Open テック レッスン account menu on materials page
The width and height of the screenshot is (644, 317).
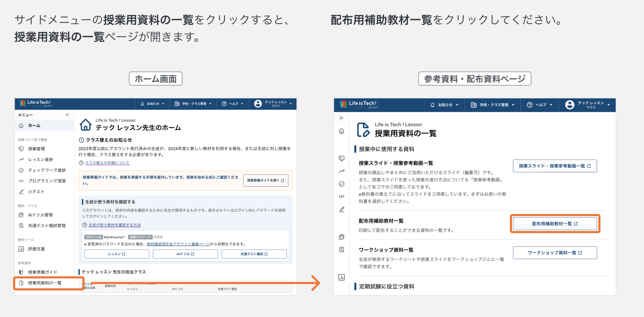(x=587, y=105)
